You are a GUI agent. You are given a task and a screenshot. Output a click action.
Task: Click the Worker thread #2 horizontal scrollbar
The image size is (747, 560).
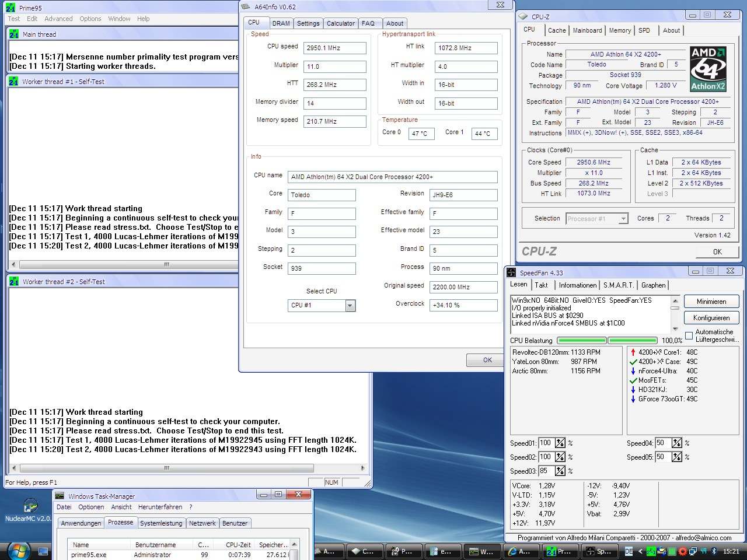[188, 468]
